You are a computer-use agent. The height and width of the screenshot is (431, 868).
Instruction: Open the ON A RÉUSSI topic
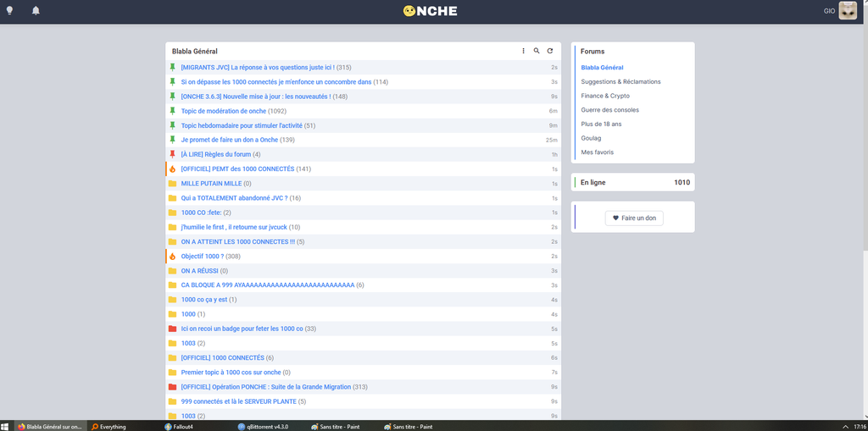click(200, 271)
